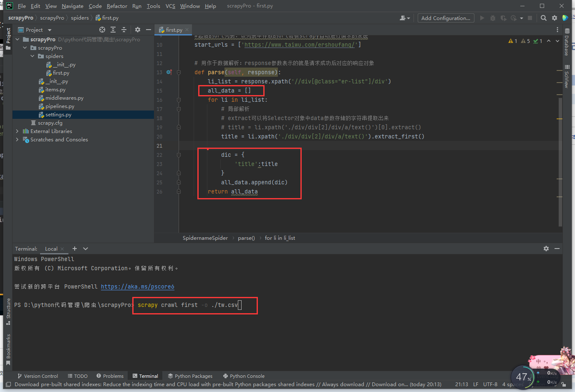The image size is (575, 392).
Task: Click the LF line separator status item
Action: coord(476,384)
